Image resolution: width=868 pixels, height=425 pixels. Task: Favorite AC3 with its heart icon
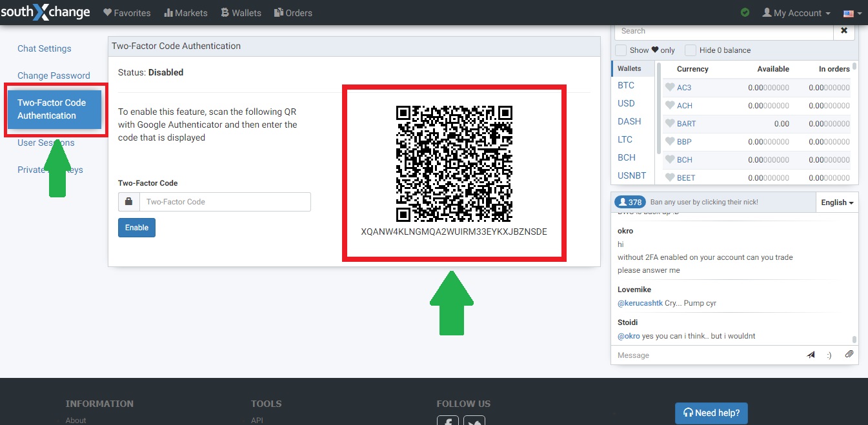click(x=669, y=88)
